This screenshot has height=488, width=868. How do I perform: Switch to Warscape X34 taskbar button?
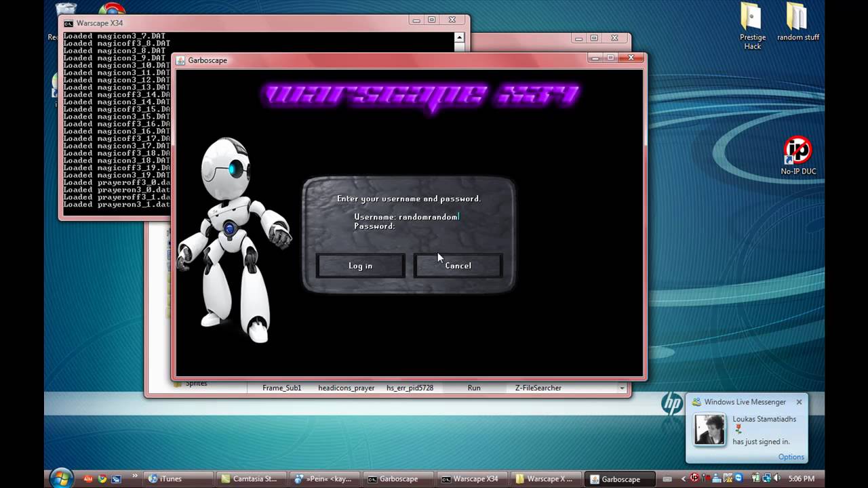(471, 479)
